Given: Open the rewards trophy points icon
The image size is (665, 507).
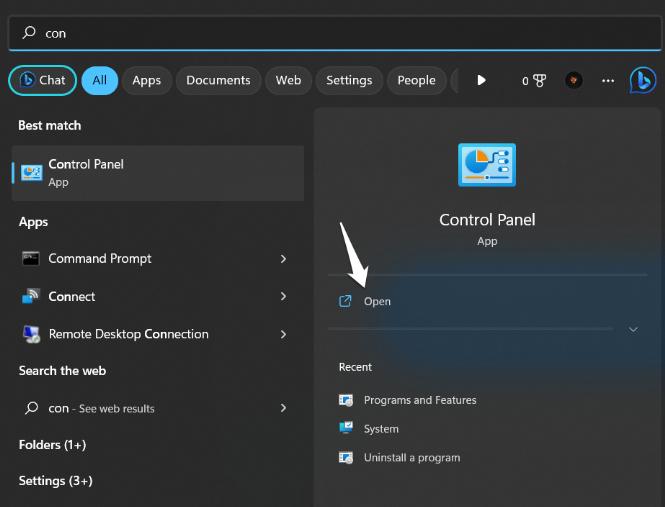Looking at the screenshot, I should click(534, 81).
